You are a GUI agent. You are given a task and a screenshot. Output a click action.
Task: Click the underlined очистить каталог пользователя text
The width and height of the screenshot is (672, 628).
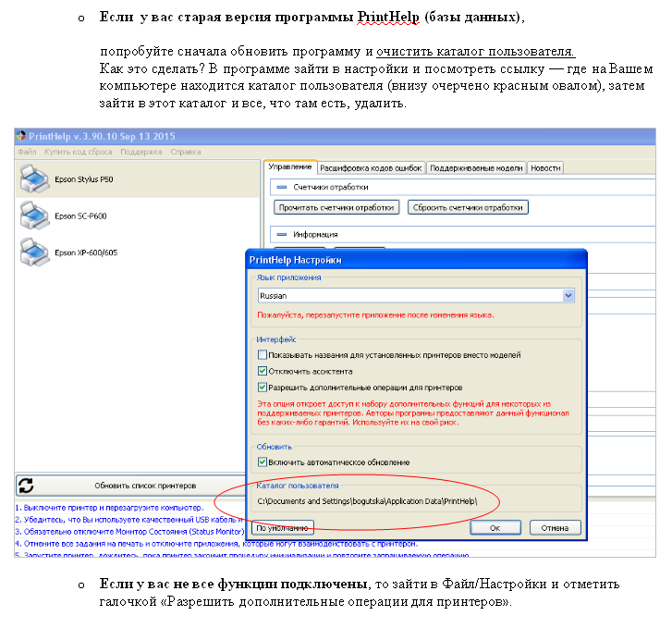pos(476,52)
